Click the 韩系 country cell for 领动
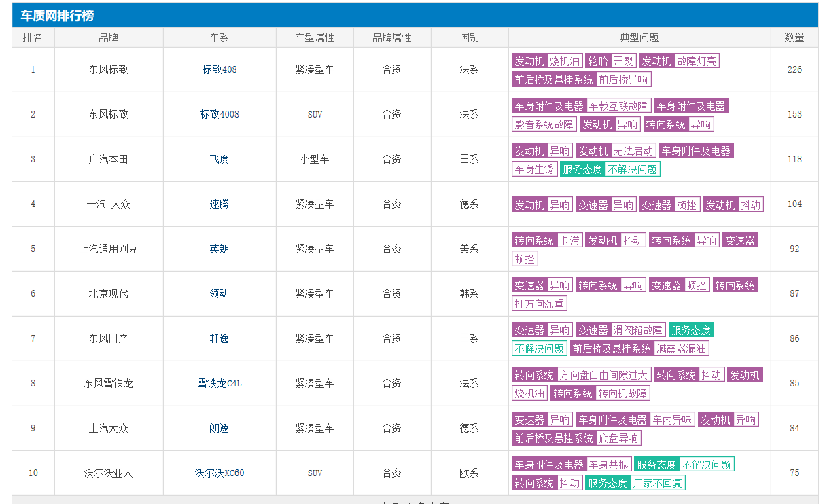This screenshot has height=504, width=825. [x=470, y=293]
